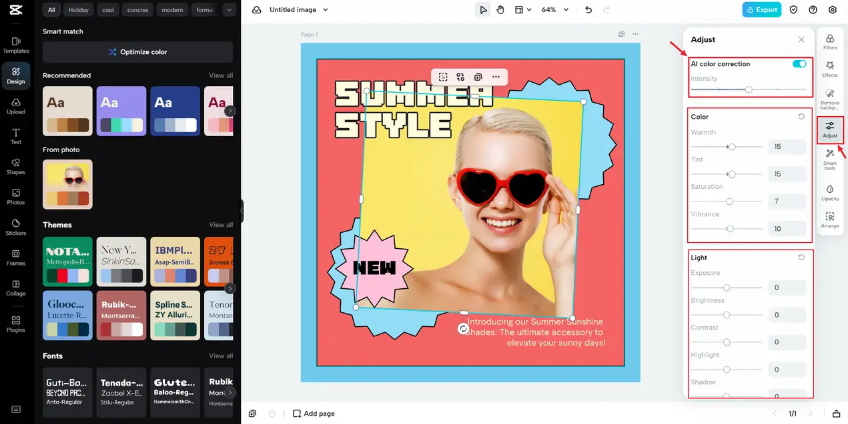View all Fonts
848x424 pixels.
pos(221,356)
